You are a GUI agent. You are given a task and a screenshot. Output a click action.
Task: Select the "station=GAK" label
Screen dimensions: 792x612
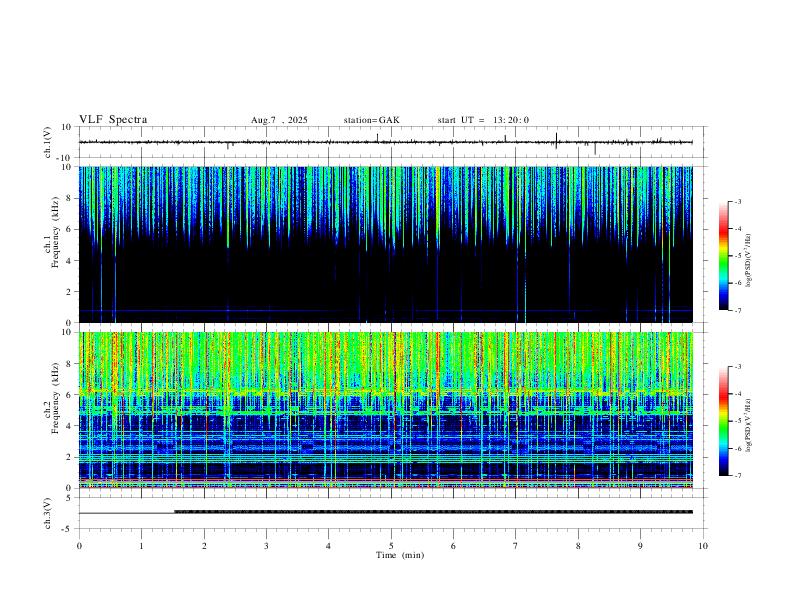click(371, 120)
